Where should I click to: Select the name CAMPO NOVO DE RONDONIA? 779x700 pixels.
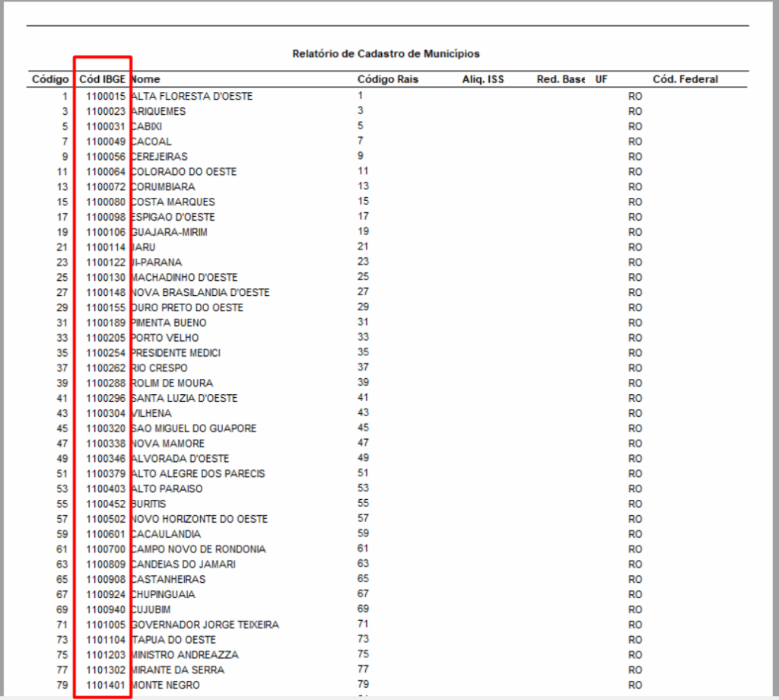click(x=198, y=549)
